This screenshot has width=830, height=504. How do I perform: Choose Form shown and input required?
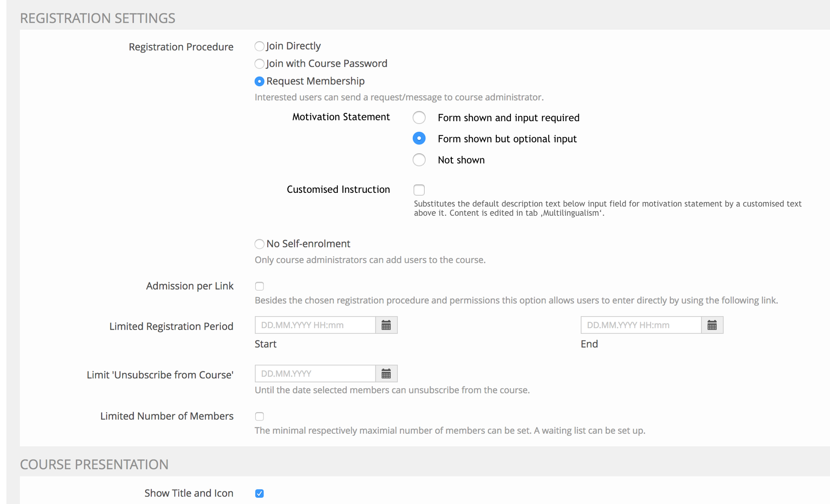[x=419, y=118]
